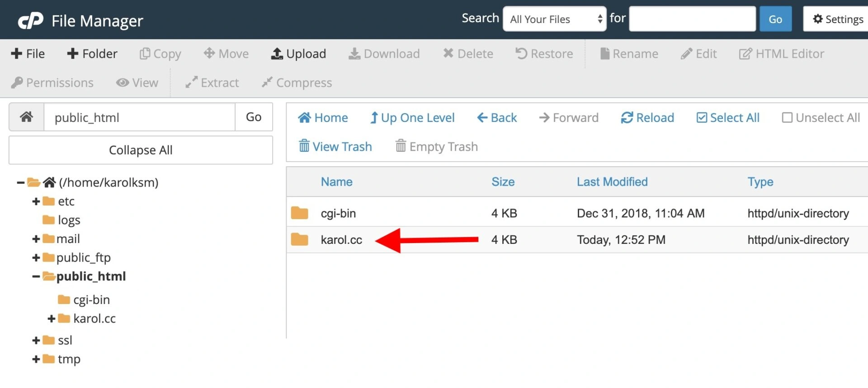Click Select All checkbox link
The height and width of the screenshot is (388, 868).
[x=728, y=117]
